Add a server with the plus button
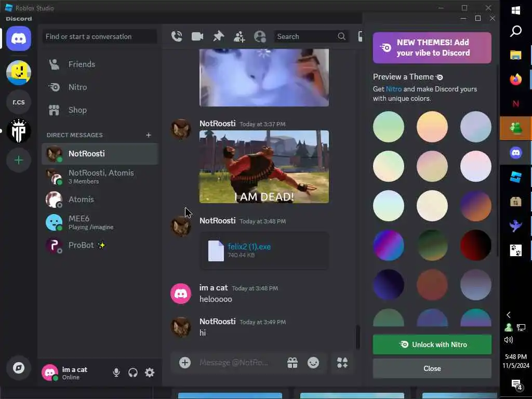The height and width of the screenshot is (399, 532). coord(19,160)
